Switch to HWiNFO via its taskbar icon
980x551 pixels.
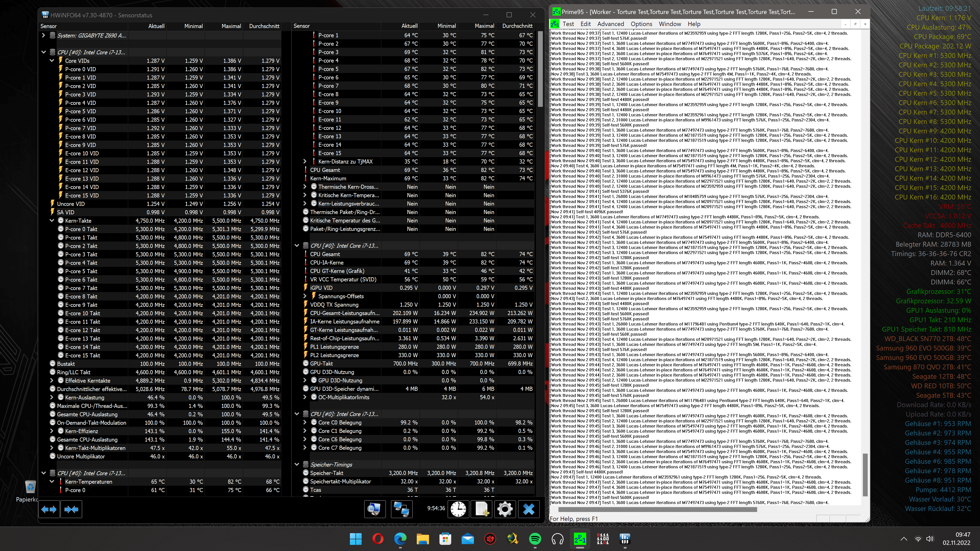coord(625,539)
